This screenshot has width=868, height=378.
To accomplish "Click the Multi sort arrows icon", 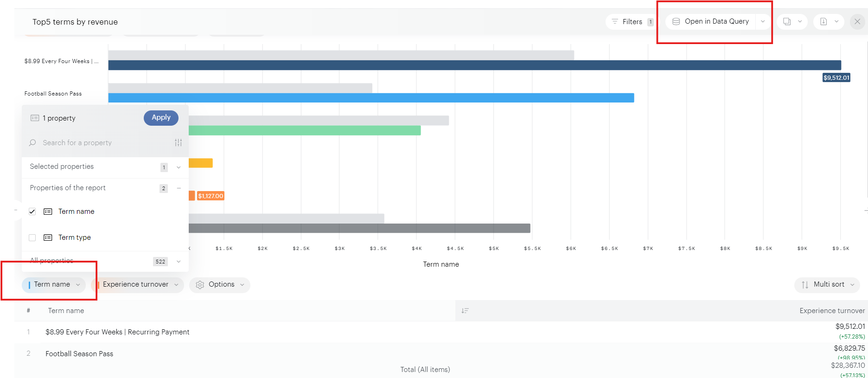I will [x=805, y=285].
